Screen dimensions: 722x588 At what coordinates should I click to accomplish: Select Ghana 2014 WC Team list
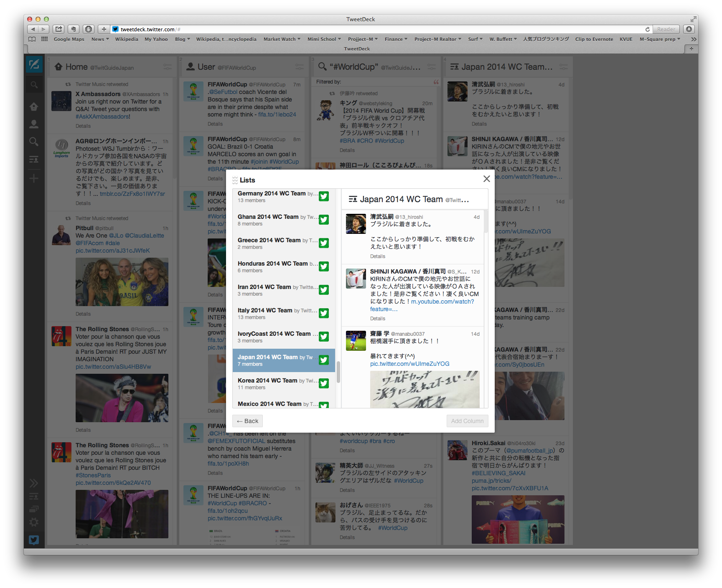(x=284, y=220)
